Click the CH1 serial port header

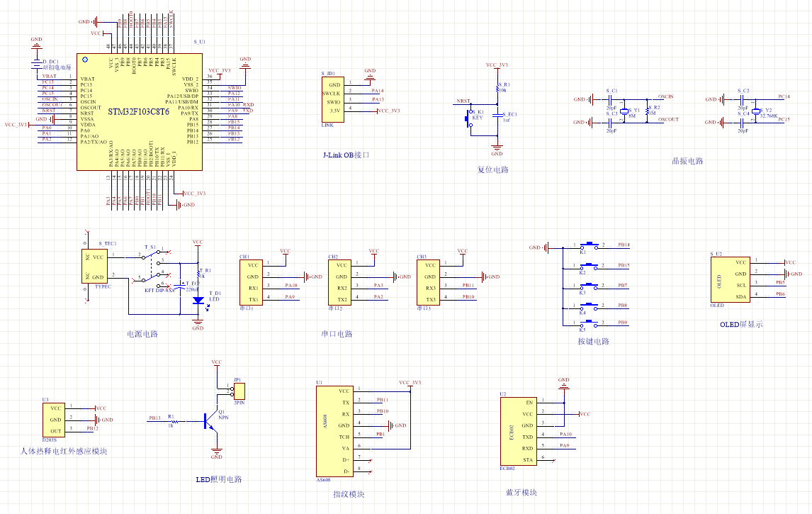(252, 282)
